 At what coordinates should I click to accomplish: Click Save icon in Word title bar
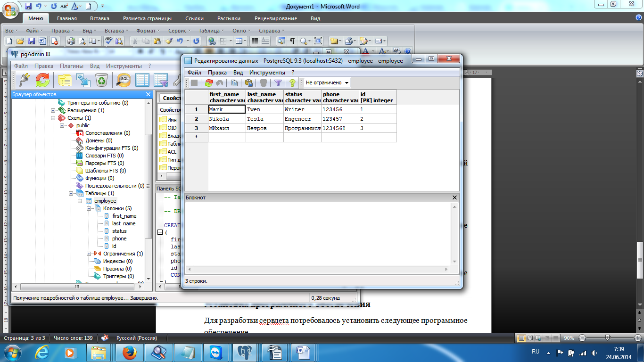click(28, 6)
